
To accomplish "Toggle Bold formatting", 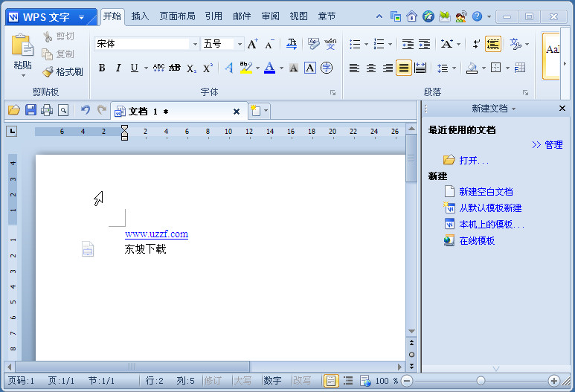I will 102,68.
